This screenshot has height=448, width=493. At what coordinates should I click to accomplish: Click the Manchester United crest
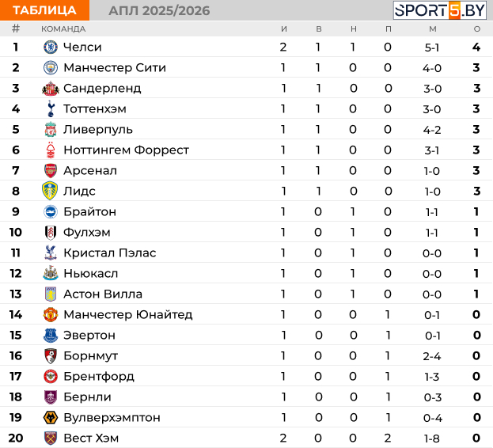pyautogui.click(x=51, y=315)
